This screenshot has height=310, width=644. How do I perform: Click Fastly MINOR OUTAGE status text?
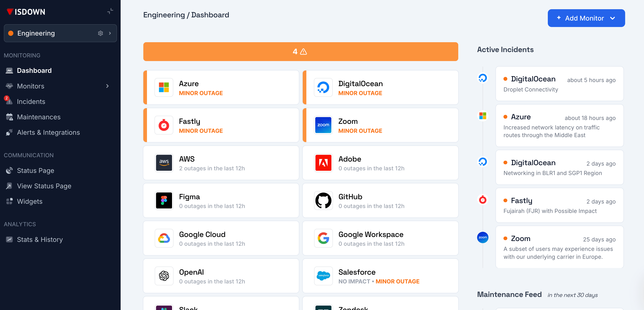click(201, 131)
